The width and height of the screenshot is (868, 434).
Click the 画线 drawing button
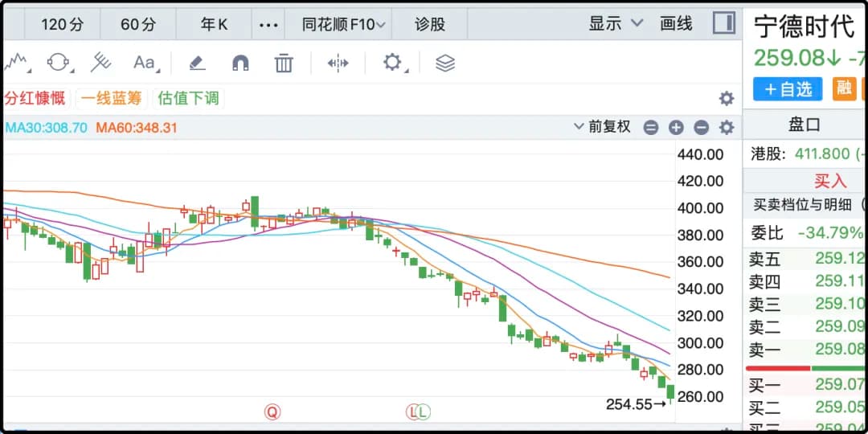[x=676, y=24]
